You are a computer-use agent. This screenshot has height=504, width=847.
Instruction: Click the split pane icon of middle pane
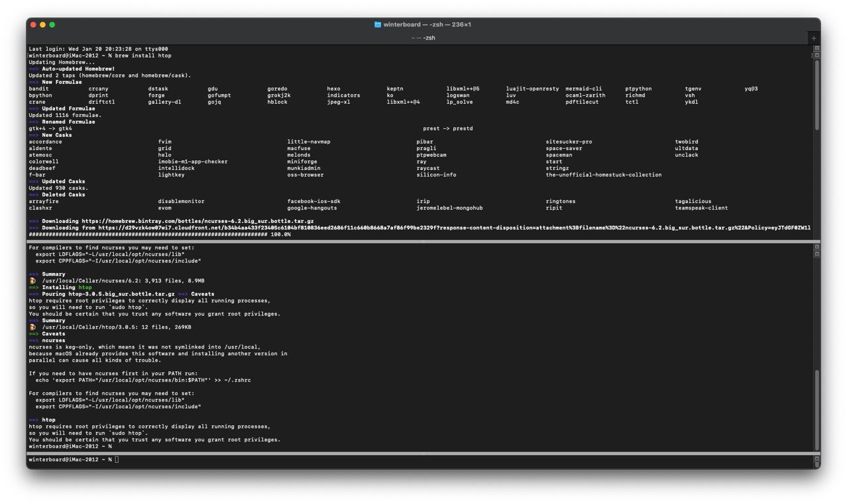coord(817,247)
